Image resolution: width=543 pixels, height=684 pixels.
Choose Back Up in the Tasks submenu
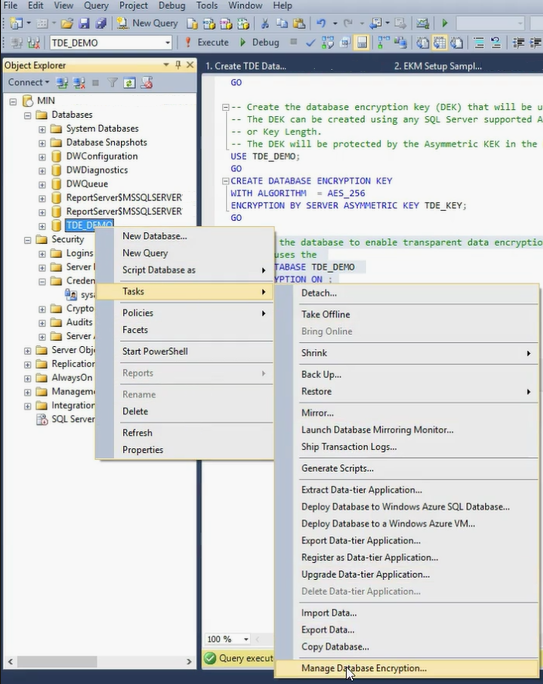(407, 374)
